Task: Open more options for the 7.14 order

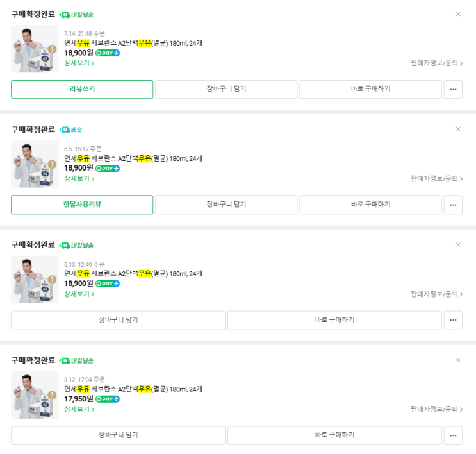Action: pyautogui.click(x=453, y=89)
